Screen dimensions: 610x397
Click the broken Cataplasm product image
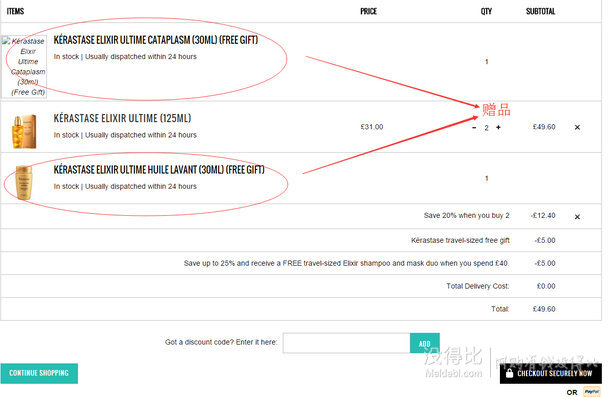pyautogui.click(x=24, y=67)
